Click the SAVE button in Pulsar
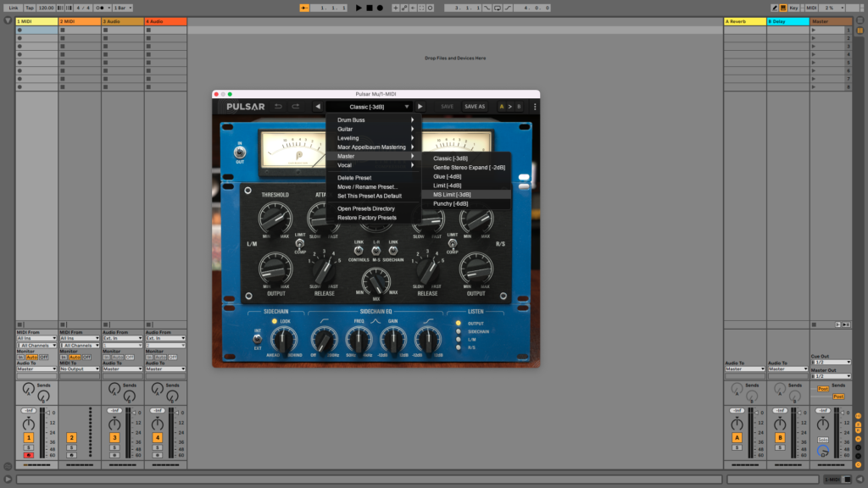This screenshot has width=868, height=488. click(x=447, y=107)
